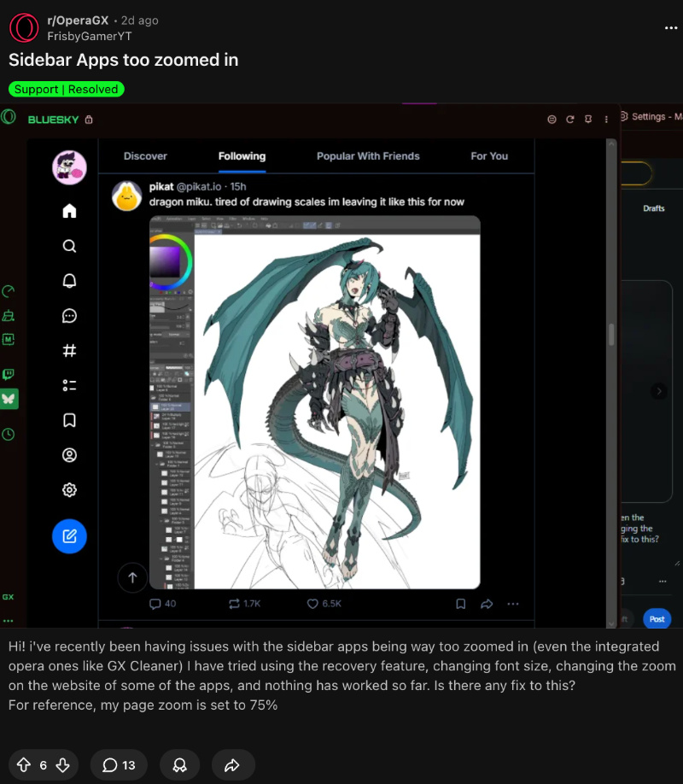
Task: Open the post title 'Sidebar Apps too zoomed in'
Action: tap(123, 60)
